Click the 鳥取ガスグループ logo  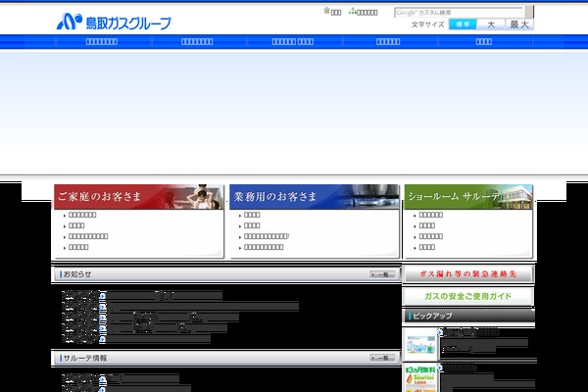[x=114, y=22]
